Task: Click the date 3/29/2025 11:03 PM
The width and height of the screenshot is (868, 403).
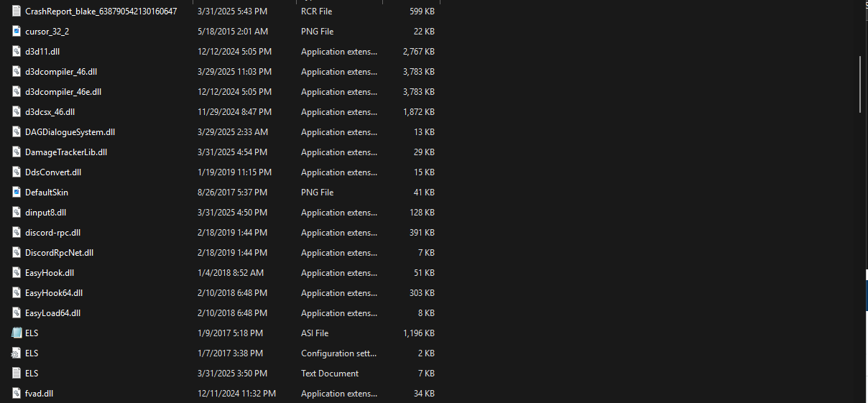Action: click(x=234, y=72)
